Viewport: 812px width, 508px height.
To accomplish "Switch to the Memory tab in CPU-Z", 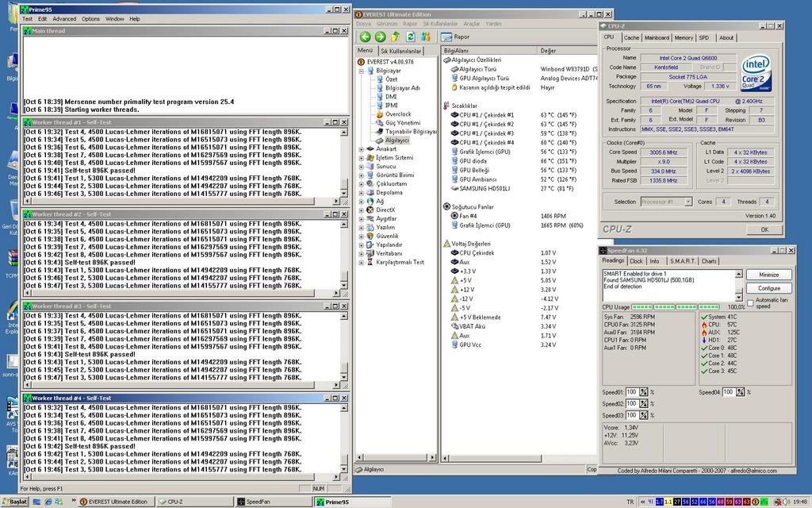I will (x=684, y=38).
